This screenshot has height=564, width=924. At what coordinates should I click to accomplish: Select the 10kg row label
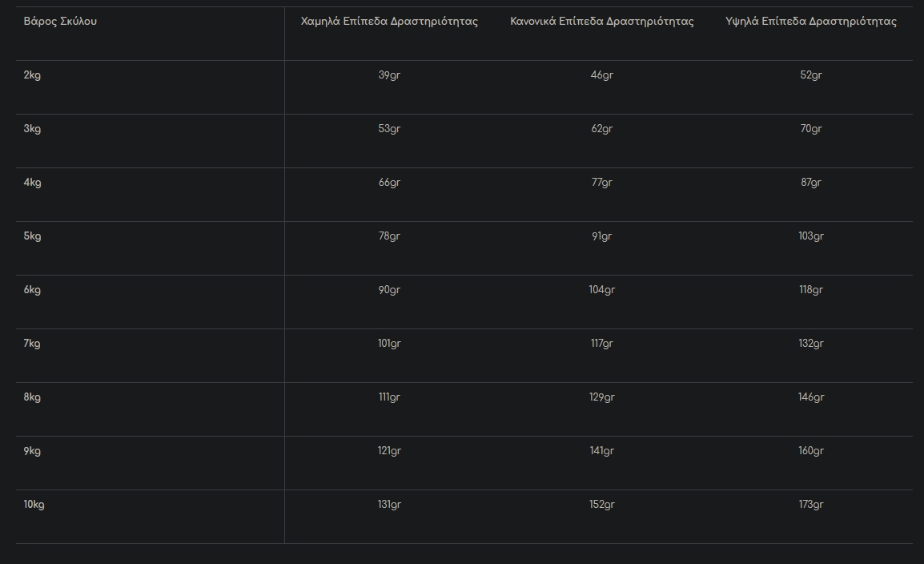(x=34, y=505)
